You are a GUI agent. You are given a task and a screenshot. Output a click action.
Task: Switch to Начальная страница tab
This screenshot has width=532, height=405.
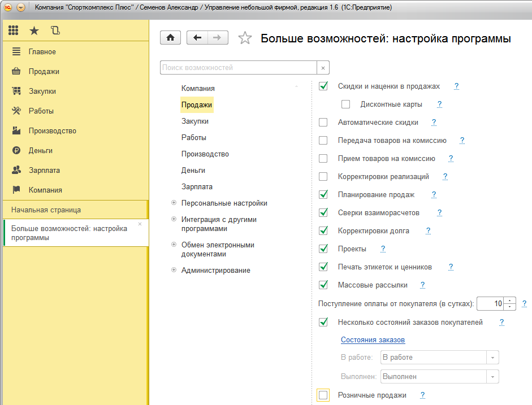[46, 210]
